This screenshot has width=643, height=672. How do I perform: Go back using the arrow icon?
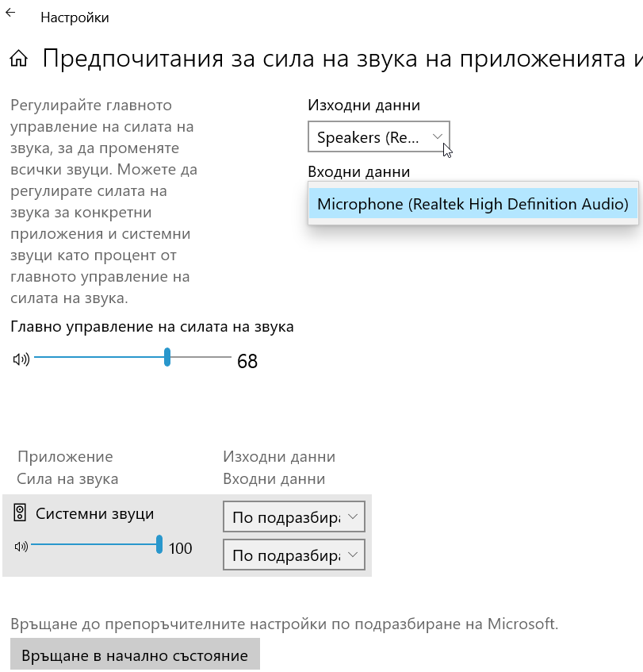click(x=10, y=13)
